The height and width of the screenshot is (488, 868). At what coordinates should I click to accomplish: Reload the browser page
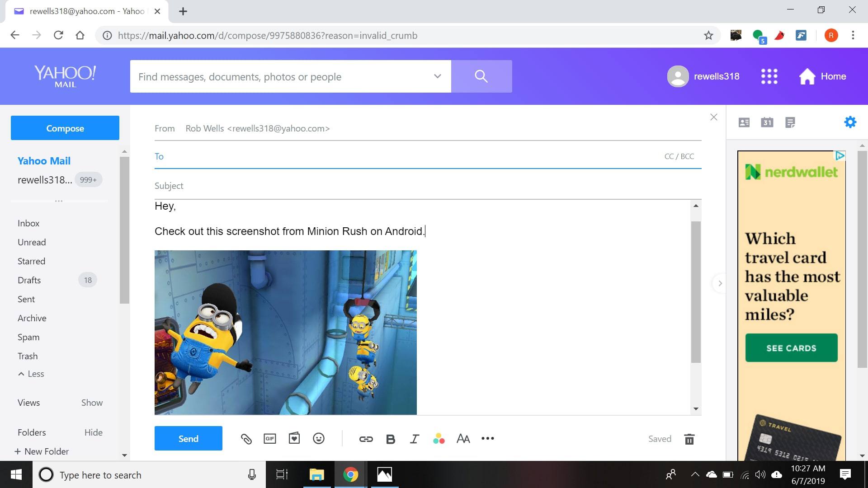point(58,35)
